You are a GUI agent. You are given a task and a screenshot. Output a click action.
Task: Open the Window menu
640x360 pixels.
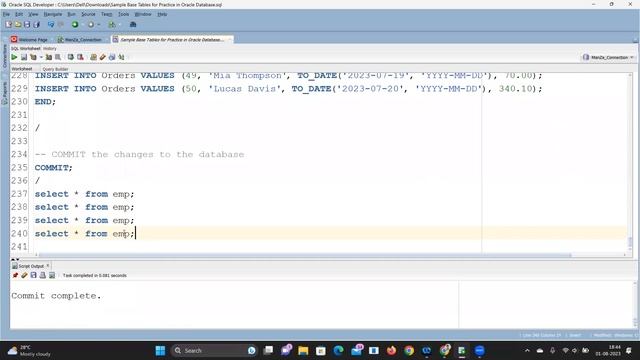143,14
